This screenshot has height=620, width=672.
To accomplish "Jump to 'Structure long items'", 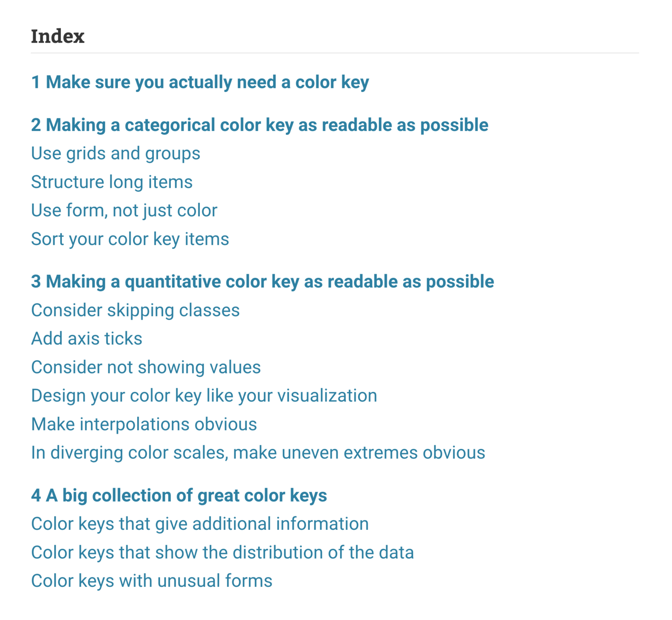I will [112, 182].
